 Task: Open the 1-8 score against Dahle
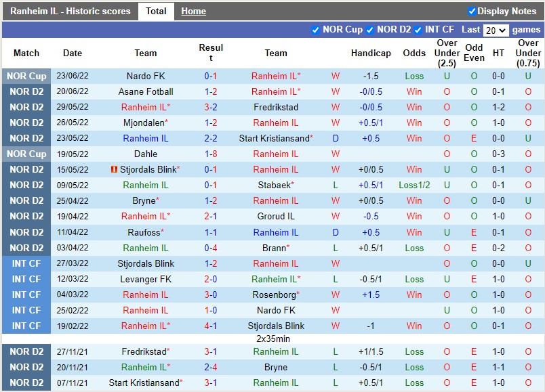tap(211, 154)
